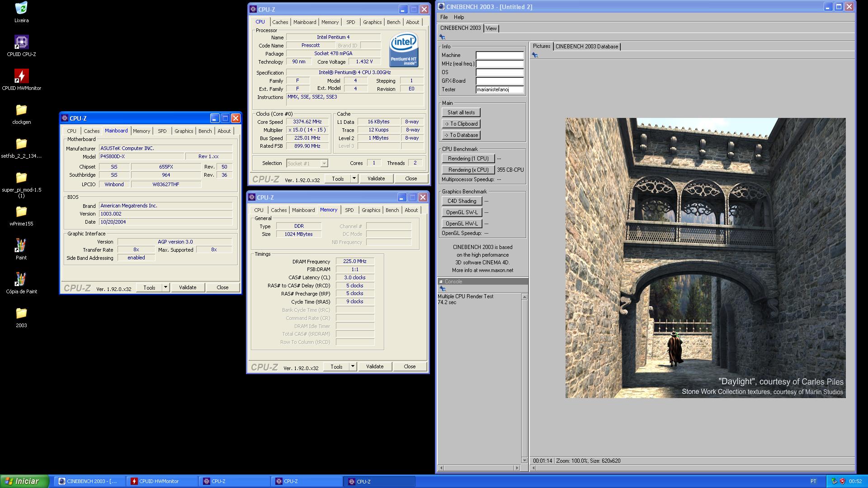Select Bench tab in top CPU-Z window
The height and width of the screenshot is (488, 868).
393,22
